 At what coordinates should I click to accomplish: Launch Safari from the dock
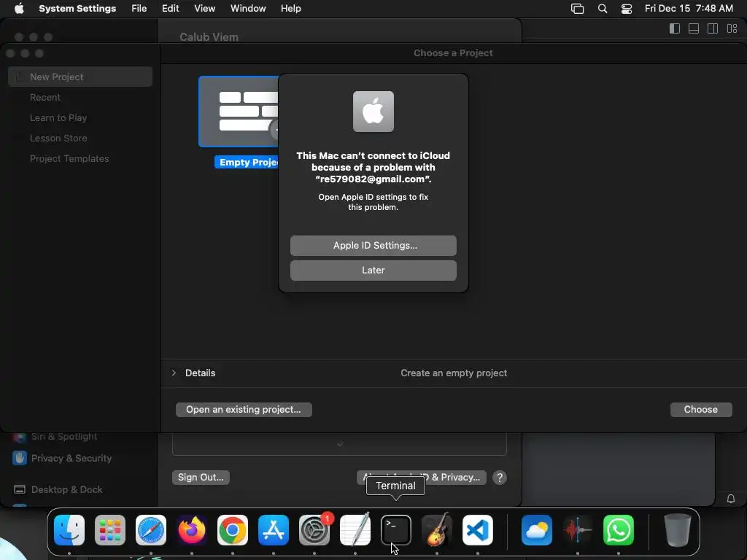tap(151, 530)
